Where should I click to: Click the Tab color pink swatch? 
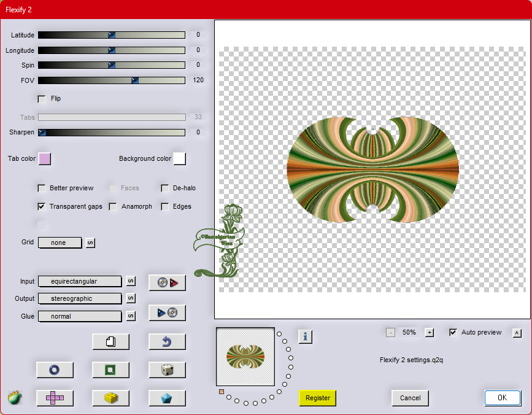44,159
